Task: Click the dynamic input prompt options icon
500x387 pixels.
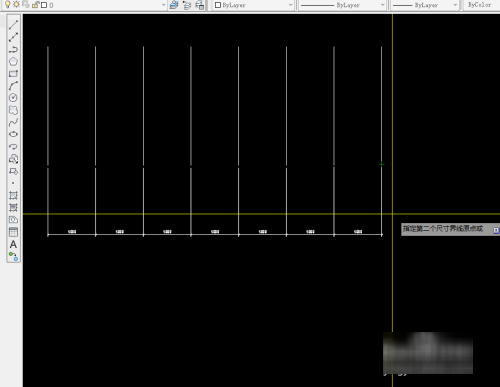Action: pyautogui.click(x=496, y=230)
